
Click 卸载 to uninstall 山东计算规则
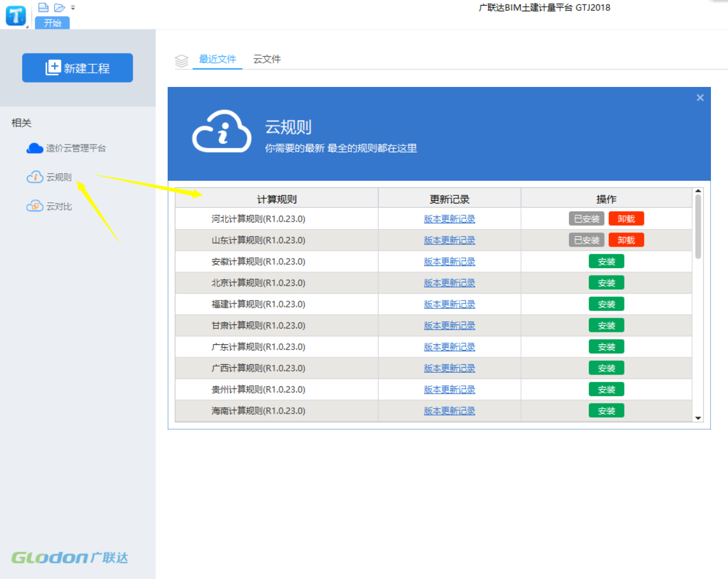point(626,240)
